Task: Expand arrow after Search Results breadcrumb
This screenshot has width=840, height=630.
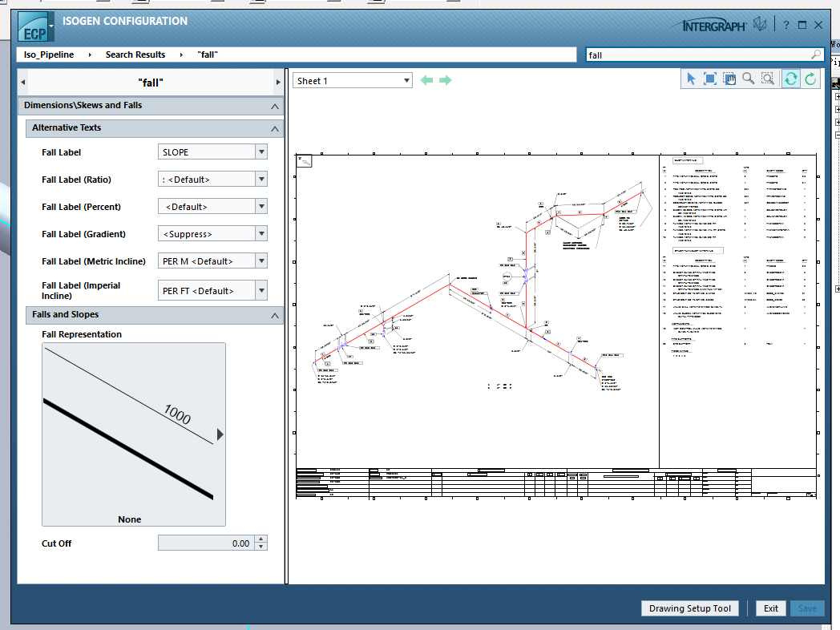Action: coord(181,55)
